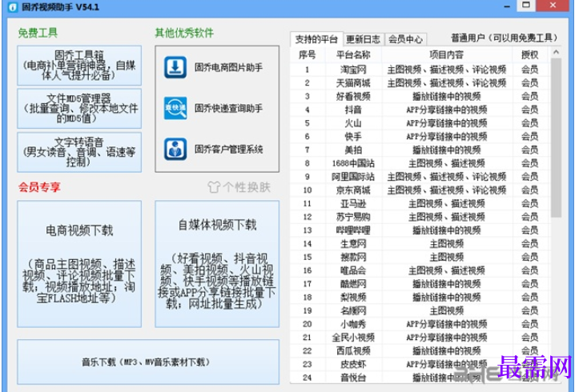Switch to the 支持的平台 tab
The height and width of the screenshot is (392, 587).
click(x=316, y=39)
